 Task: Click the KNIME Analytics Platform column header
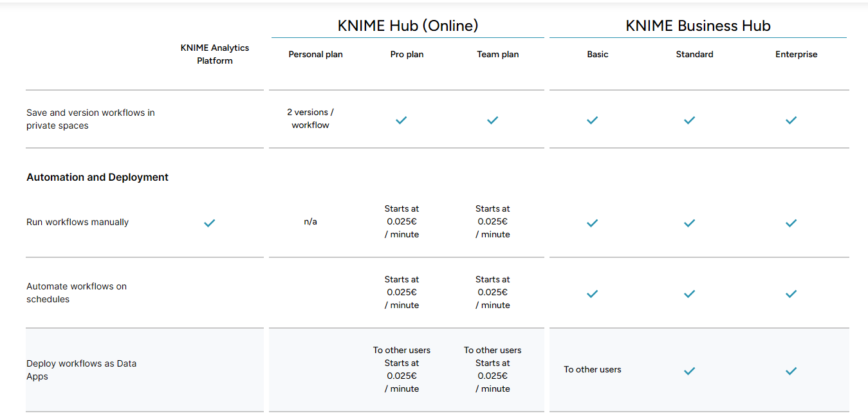coord(215,54)
